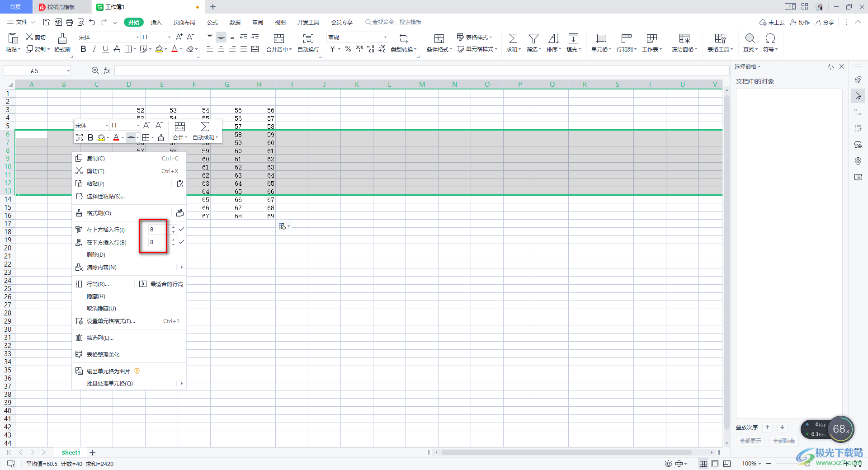This screenshot has height=470, width=868.
Task: Click the Format Painter icon in ribbon
Action: (62, 38)
